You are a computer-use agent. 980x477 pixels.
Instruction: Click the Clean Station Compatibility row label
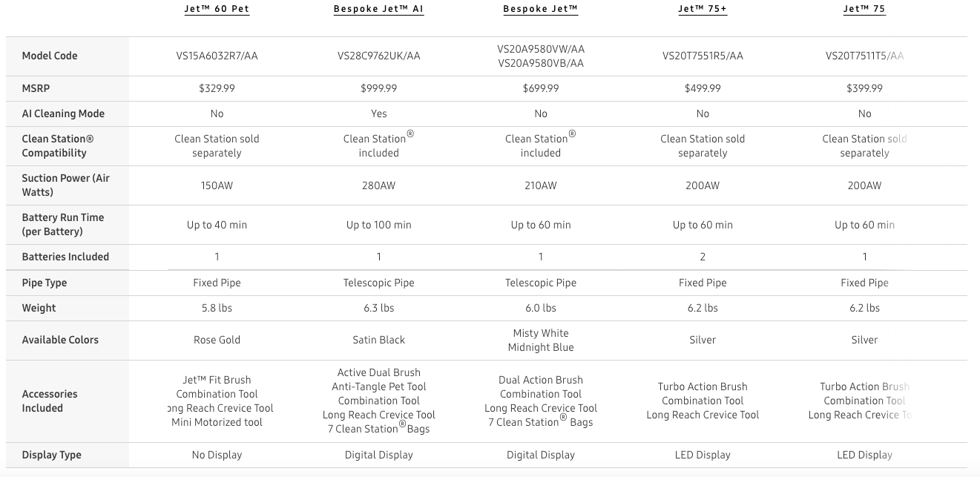[x=58, y=145]
